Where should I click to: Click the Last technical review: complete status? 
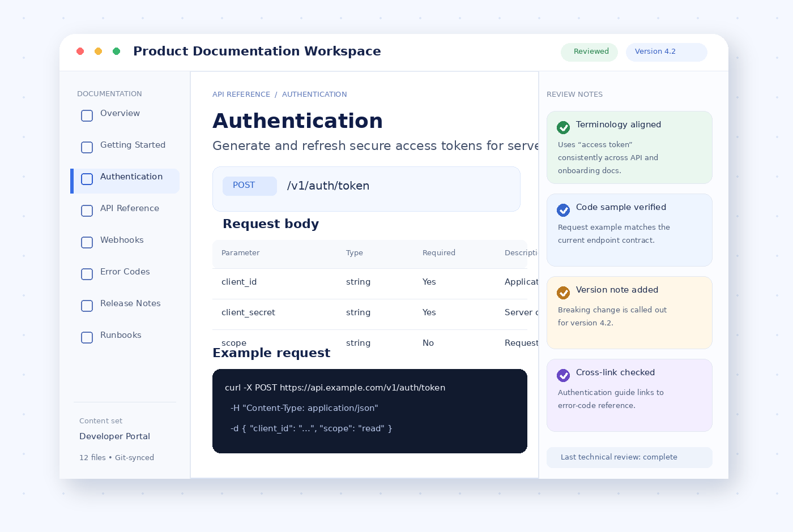[629, 457]
